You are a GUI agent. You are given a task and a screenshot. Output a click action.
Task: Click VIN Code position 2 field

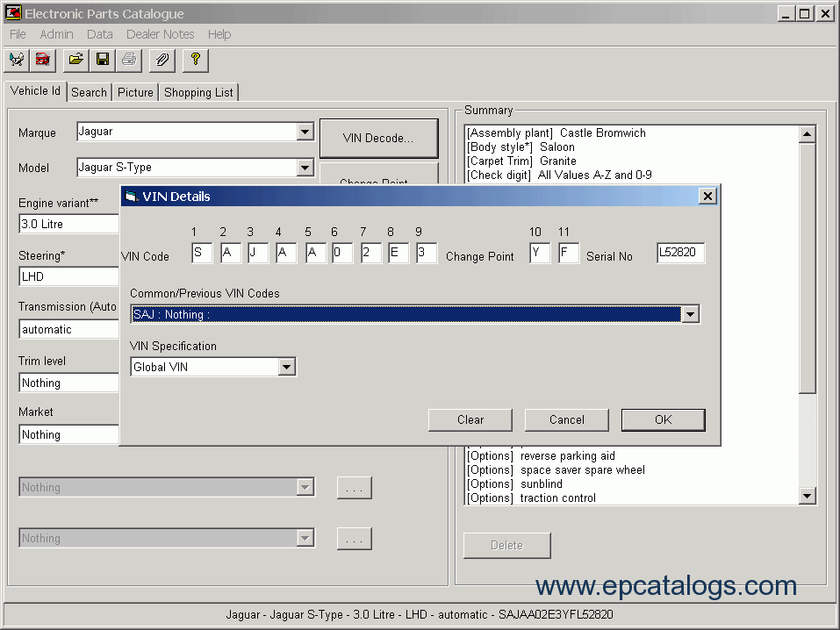click(x=231, y=253)
